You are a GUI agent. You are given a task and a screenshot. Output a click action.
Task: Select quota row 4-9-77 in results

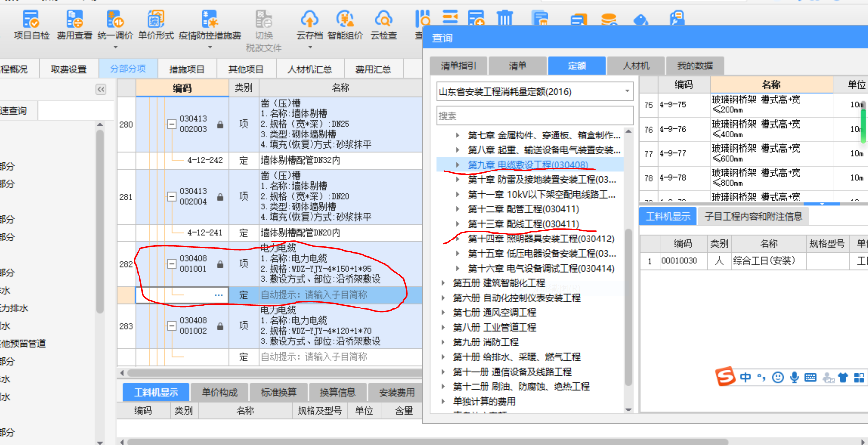click(754, 154)
